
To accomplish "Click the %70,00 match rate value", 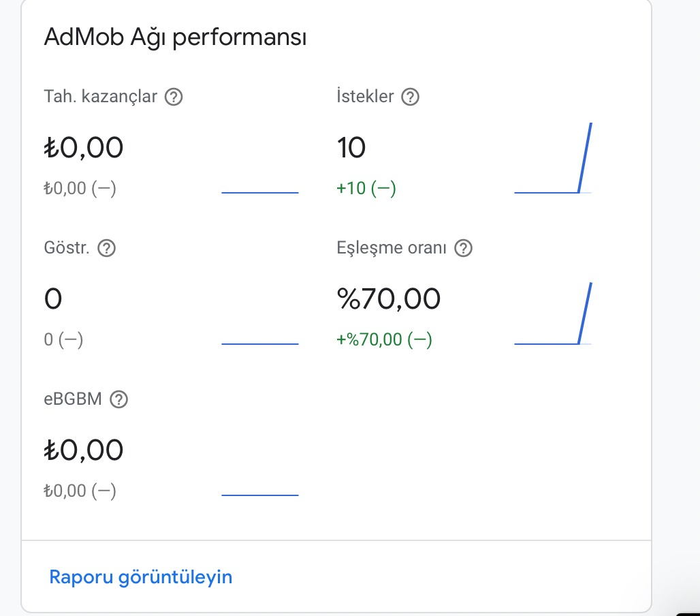I will [x=389, y=298].
